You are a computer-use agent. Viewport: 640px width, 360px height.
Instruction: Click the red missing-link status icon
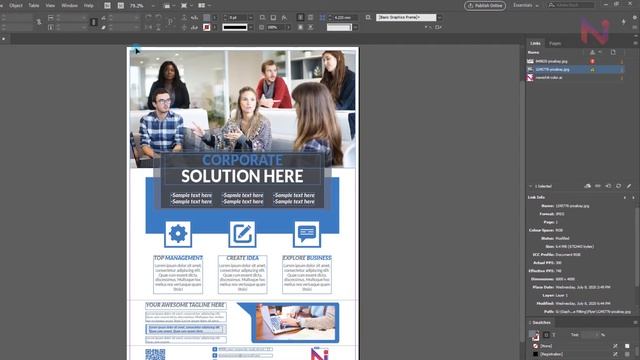592,61
